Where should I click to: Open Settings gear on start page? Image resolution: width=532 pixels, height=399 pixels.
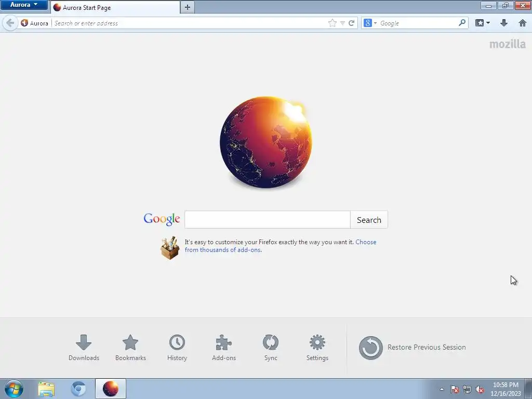pos(317,348)
